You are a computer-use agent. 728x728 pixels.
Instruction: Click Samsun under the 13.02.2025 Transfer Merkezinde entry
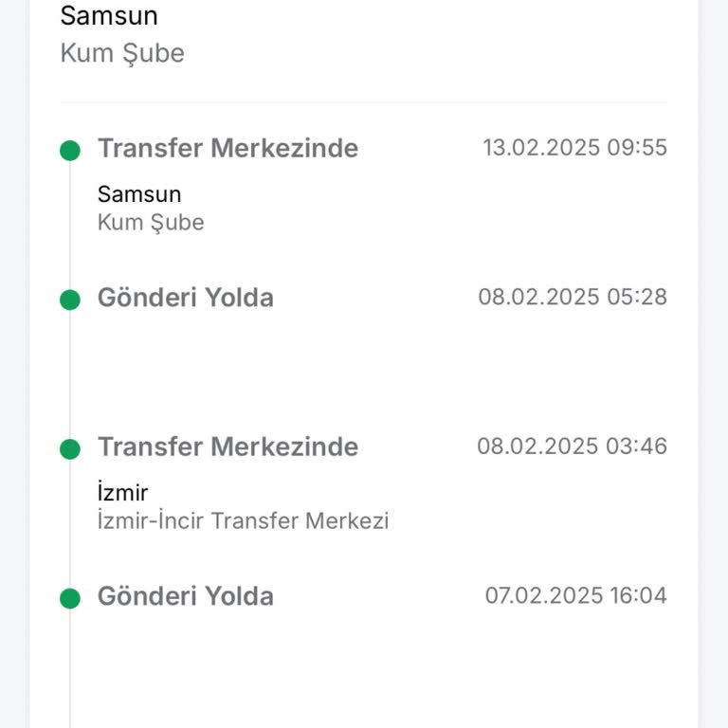139,194
